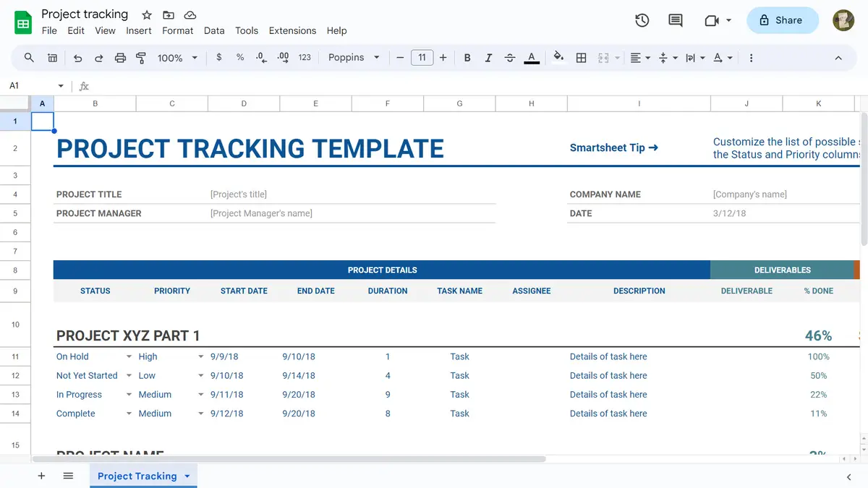The image size is (868, 488).
Task: Click the move to folder icon
Action: pos(169,15)
